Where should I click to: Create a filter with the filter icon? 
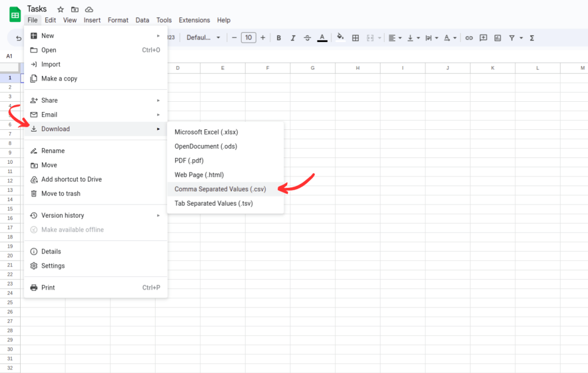tap(512, 37)
